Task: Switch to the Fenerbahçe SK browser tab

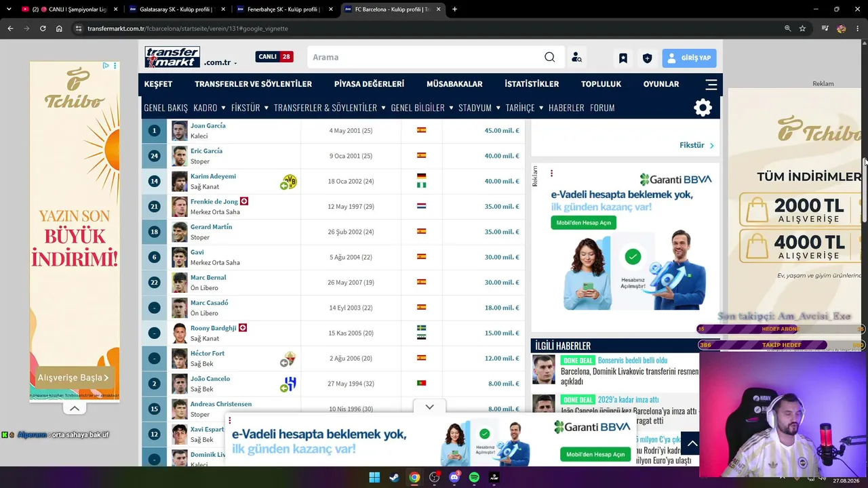Action: pos(284,9)
